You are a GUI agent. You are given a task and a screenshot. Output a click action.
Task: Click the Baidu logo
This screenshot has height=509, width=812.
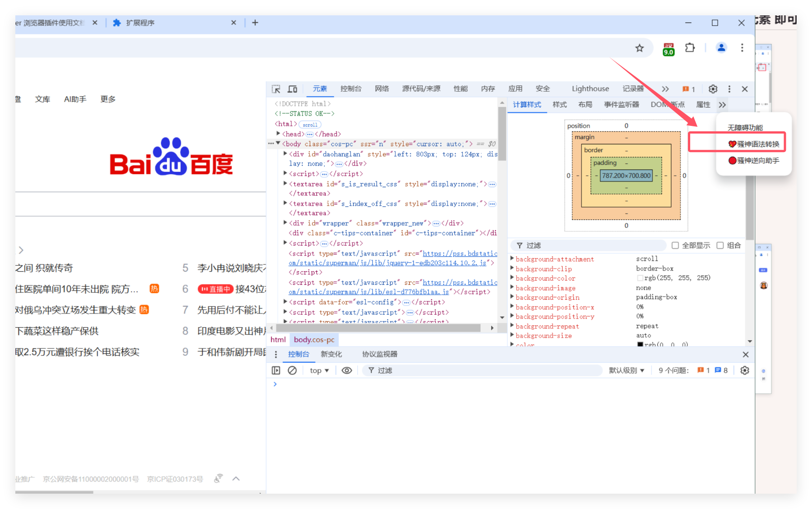coord(171,157)
